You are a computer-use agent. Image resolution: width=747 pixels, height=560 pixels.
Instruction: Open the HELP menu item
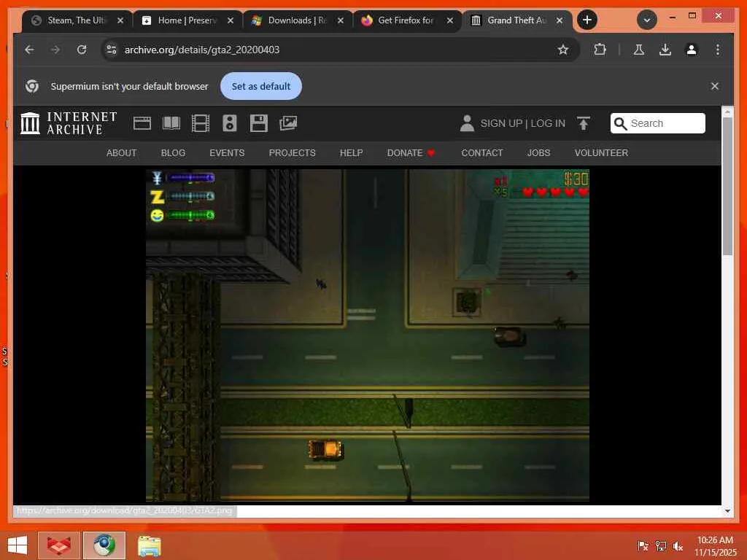(x=351, y=153)
